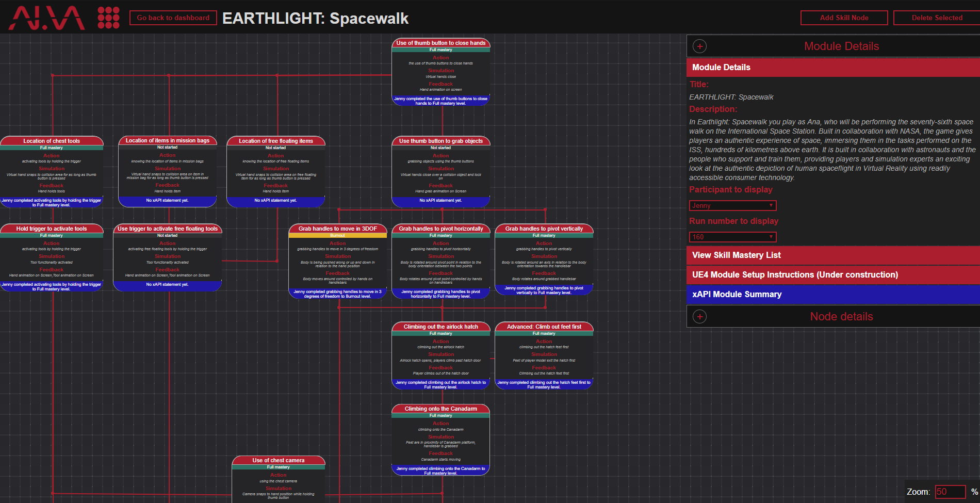The width and height of the screenshot is (980, 503).
Task: Click the AI.VA logo
Action: [46, 18]
